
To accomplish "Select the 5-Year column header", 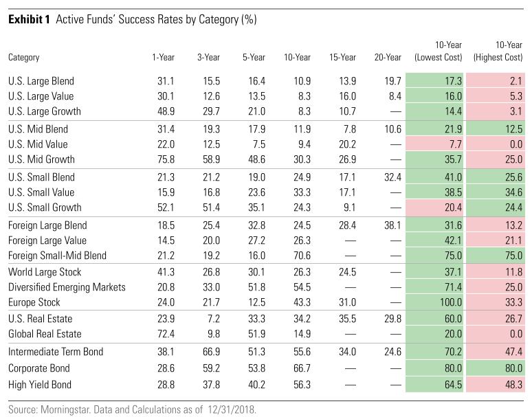I will 254,57.
